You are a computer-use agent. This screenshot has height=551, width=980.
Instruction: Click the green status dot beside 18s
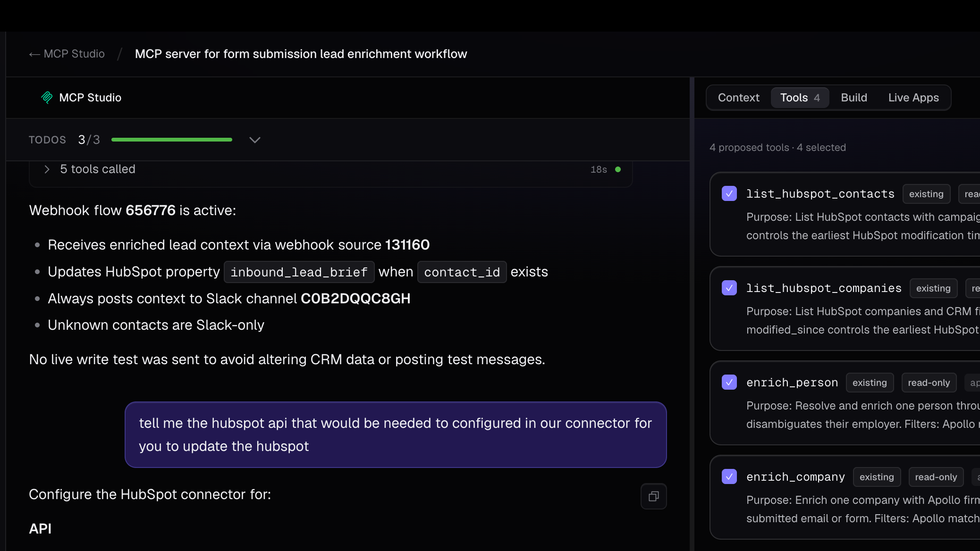click(618, 169)
